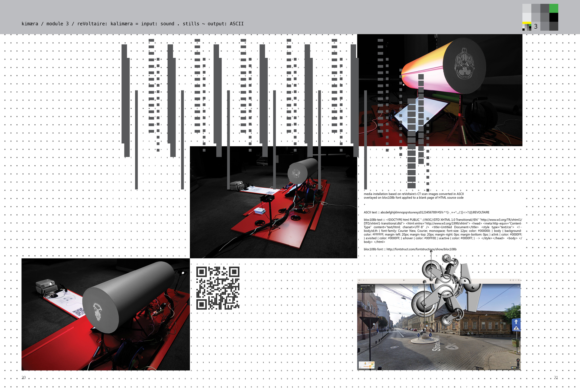Select the green color swatch
The width and height of the screenshot is (580, 392).
coord(553,8)
